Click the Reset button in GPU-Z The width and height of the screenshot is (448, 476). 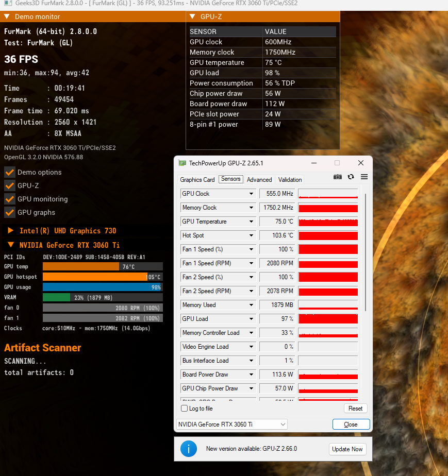[x=355, y=409]
